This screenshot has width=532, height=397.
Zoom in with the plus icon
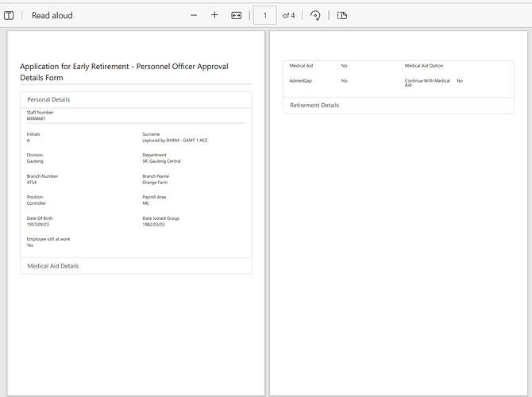point(214,15)
